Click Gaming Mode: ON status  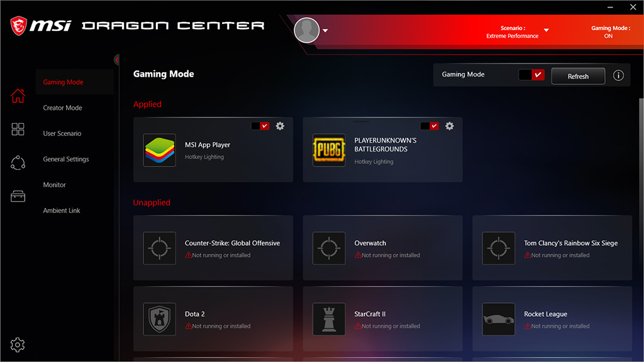(x=610, y=32)
